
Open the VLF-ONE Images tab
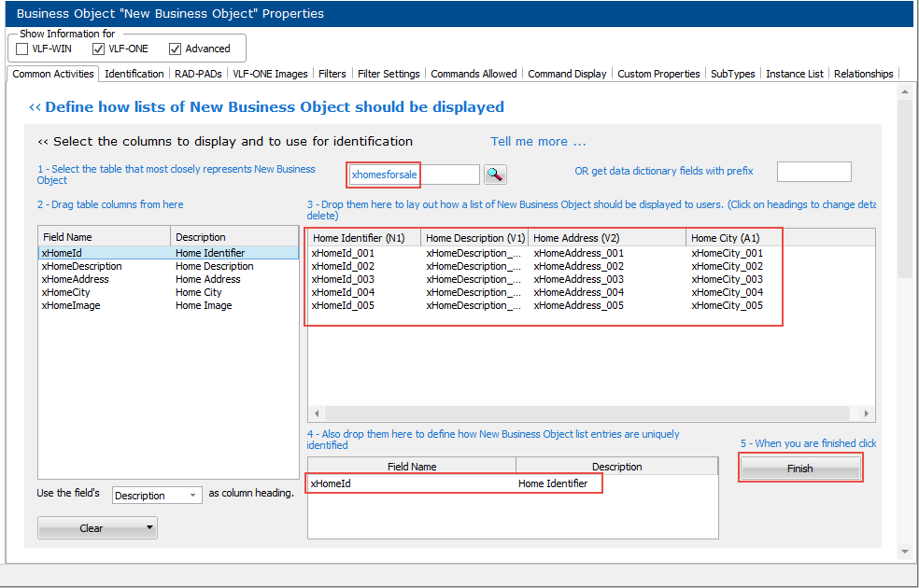coord(270,74)
